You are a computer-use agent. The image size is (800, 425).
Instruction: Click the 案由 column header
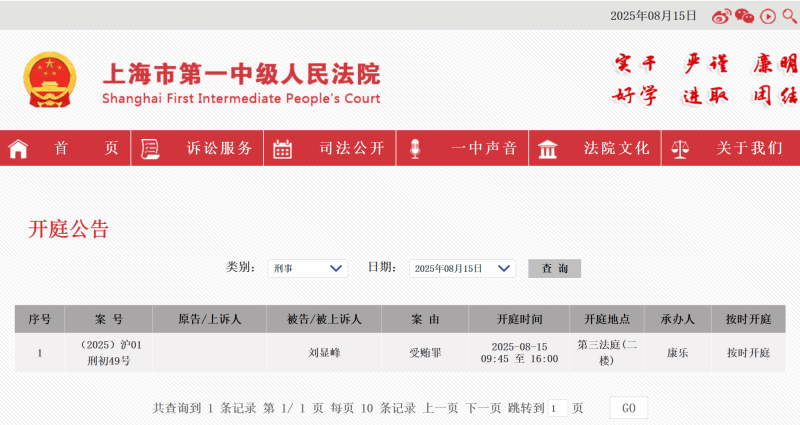coord(425,319)
